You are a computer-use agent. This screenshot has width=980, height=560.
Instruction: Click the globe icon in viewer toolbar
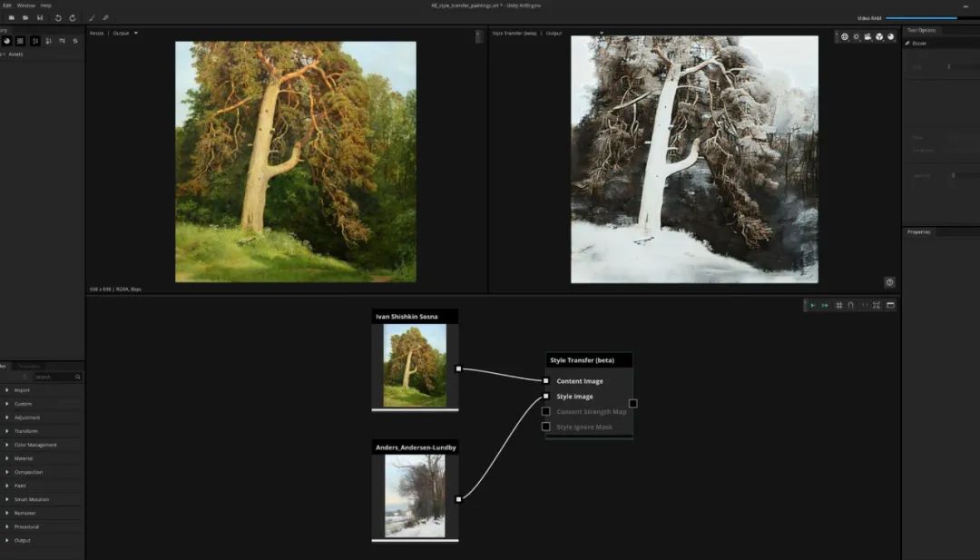(845, 37)
